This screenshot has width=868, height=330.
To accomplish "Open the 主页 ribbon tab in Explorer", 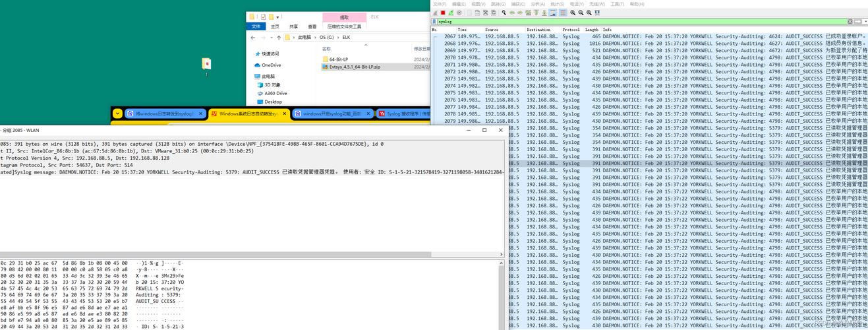I will pyautogui.click(x=275, y=26).
